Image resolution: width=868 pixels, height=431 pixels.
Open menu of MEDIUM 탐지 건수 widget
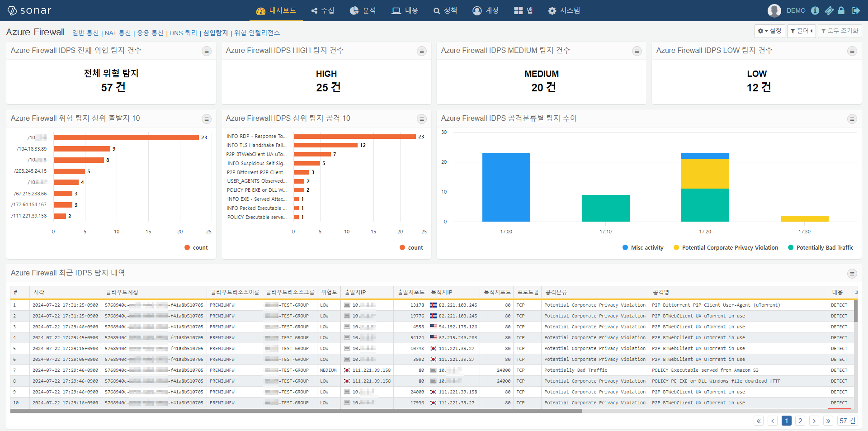637,51
